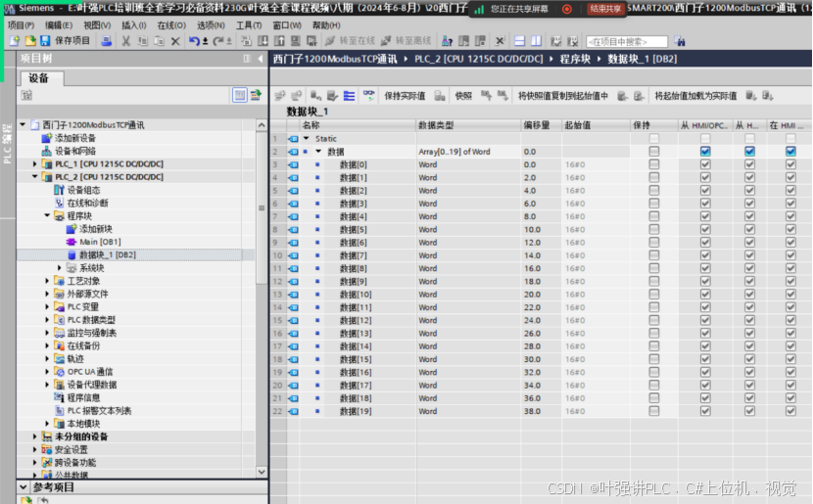
Task: Open the 帮助(H) menu
Action: [x=326, y=24]
